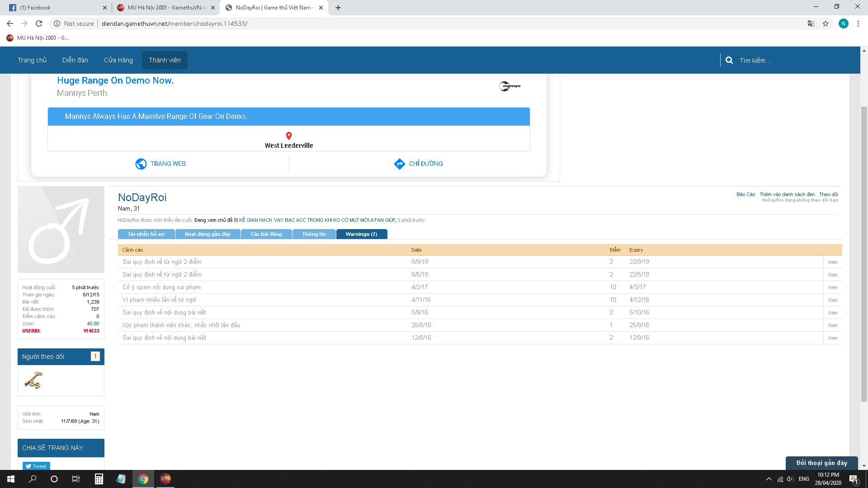868x488 pixels.
Task: Switch to the Thông tin tab
Action: (x=314, y=234)
